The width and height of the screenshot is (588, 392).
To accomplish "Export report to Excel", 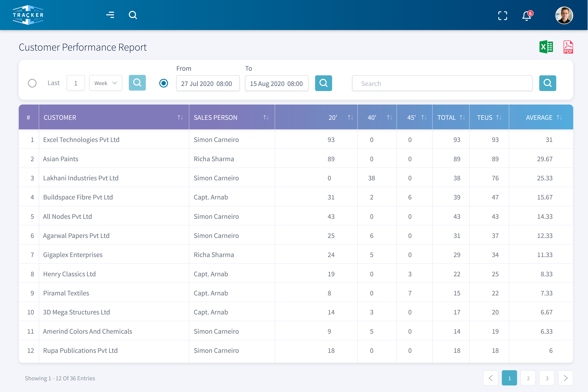I will [x=546, y=47].
